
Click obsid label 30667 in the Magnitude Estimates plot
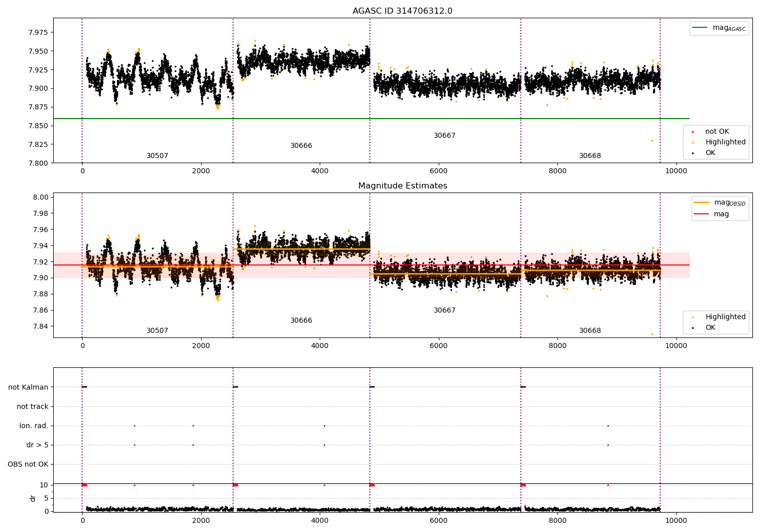[x=444, y=311]
